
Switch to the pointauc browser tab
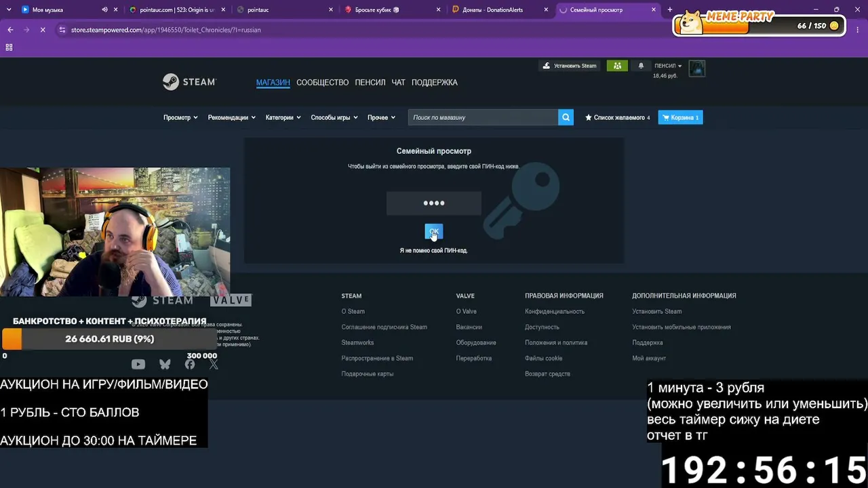(285, 9)
